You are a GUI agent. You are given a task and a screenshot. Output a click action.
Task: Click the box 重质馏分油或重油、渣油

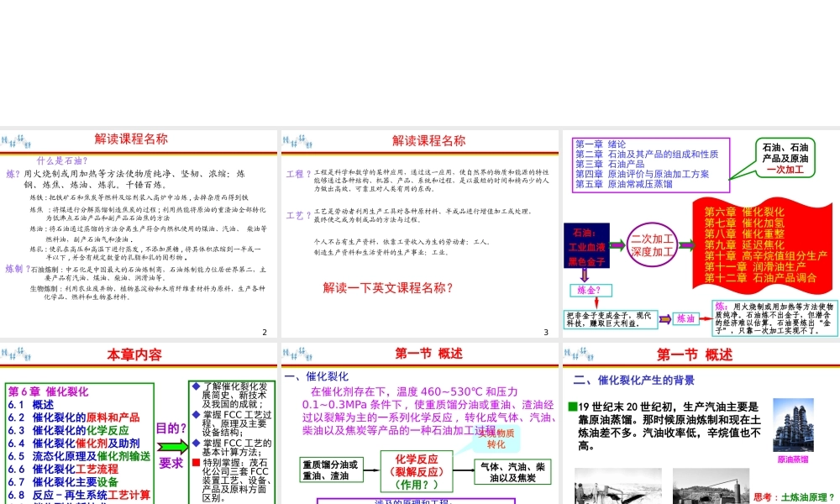(x=330, y=470)
